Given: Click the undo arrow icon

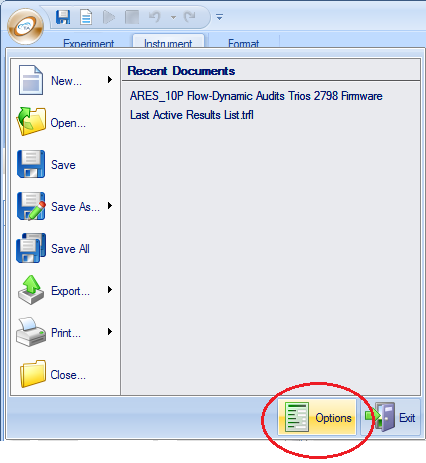Looking at the screenshot, I should [155, 16].
